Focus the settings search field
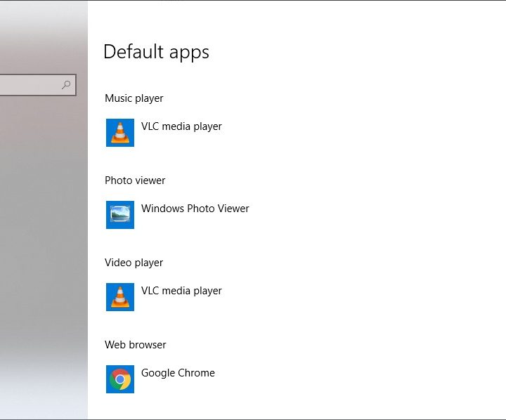Viewport: 506px width, 420px height. [x=38, y=85]
